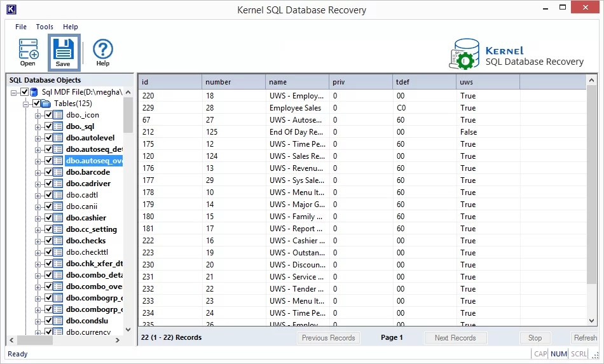Screen dimensions: 604x364
Task: Select the dbo.autoseq_det table item
Action: click(94, 149)
